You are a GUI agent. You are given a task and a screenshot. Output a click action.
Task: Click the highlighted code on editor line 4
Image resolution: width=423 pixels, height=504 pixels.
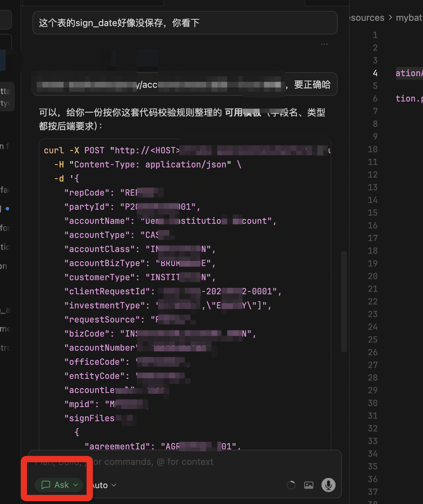coord(409,73)
